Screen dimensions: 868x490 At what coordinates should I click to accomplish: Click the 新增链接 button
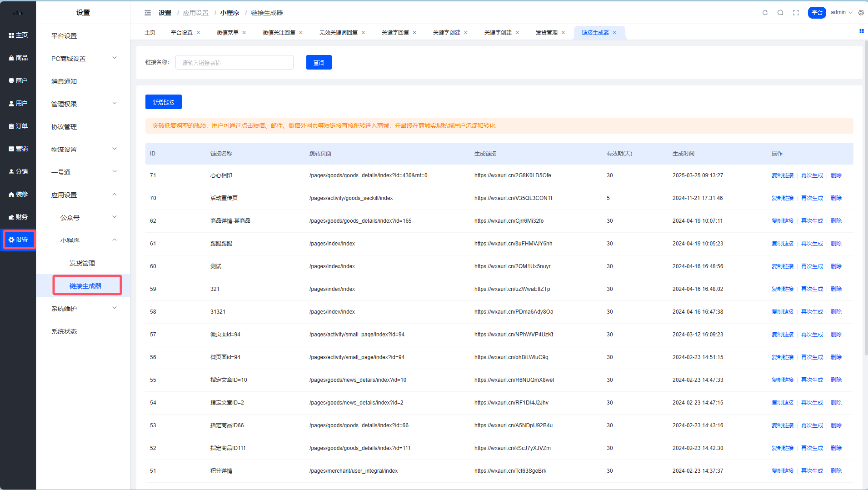tap(163, 102)
